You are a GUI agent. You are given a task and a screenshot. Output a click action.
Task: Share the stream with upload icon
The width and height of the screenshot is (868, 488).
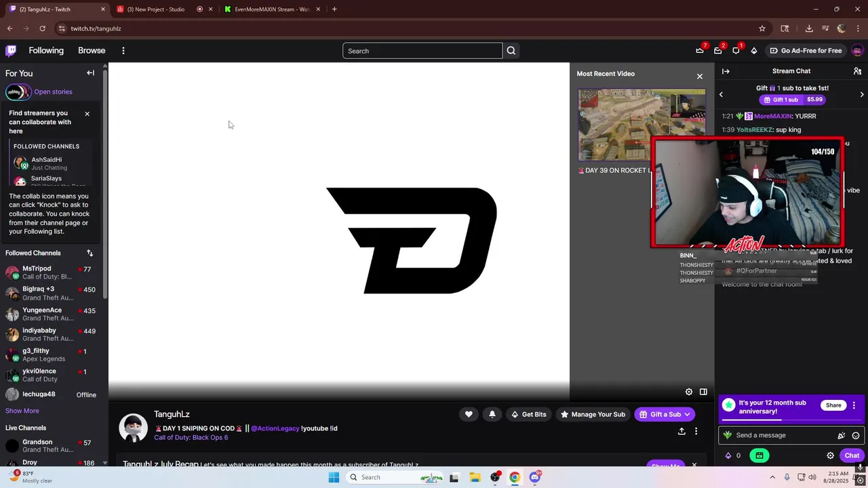tap(682, 431)
